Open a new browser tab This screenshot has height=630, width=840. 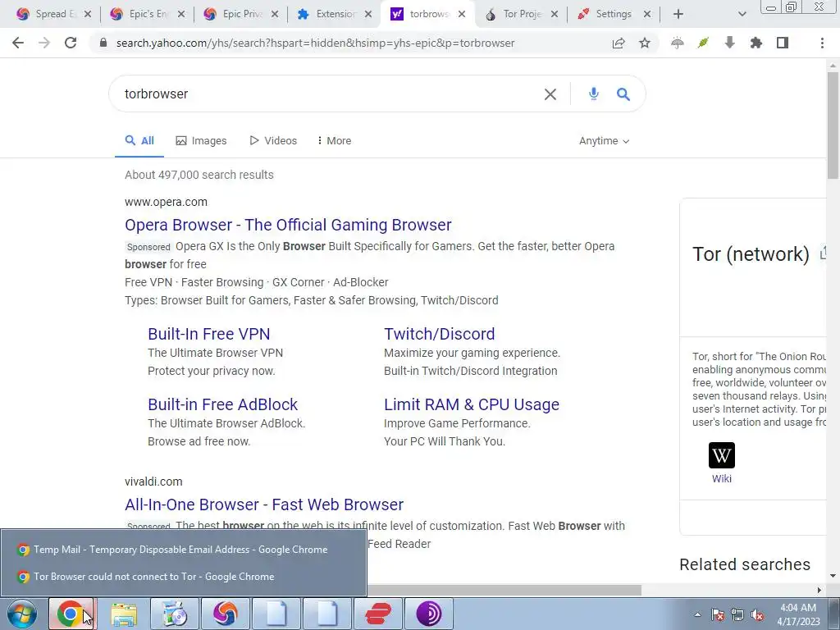(x=678, y=15)
